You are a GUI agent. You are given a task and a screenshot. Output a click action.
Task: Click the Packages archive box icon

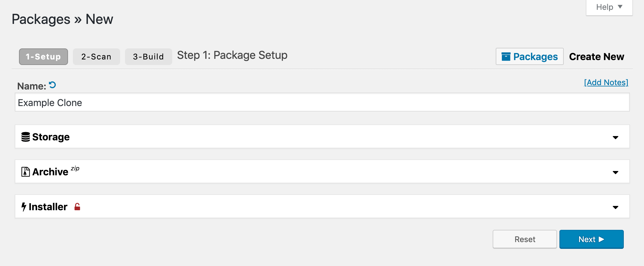[506, 57]
